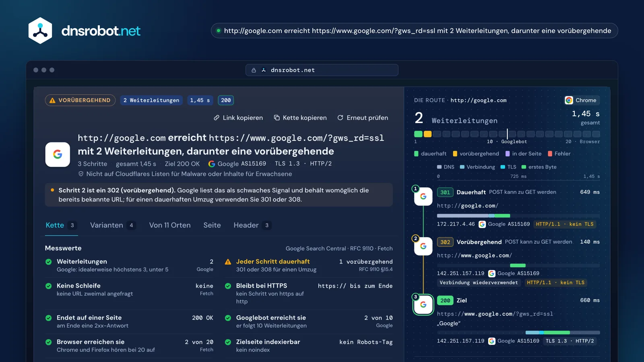
Task: Click the Erneut prüfen button
Action: [x=363, y=118]
